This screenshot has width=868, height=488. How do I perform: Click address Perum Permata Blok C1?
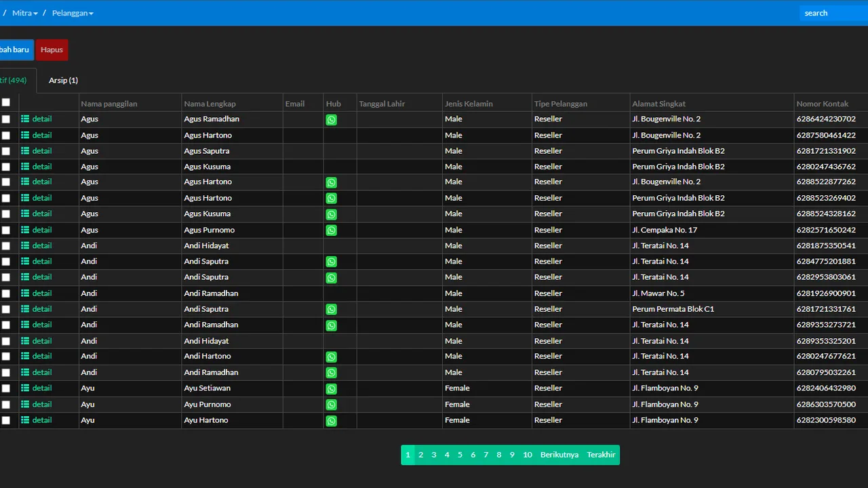tap(673, 309)
